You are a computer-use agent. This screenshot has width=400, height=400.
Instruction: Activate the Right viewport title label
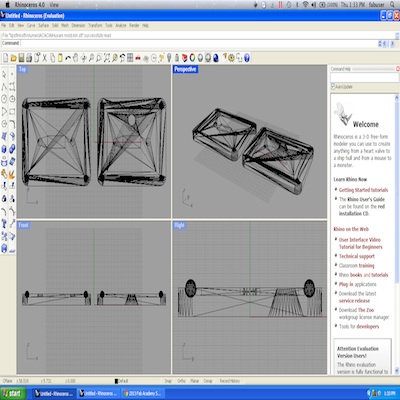[179, 225]
